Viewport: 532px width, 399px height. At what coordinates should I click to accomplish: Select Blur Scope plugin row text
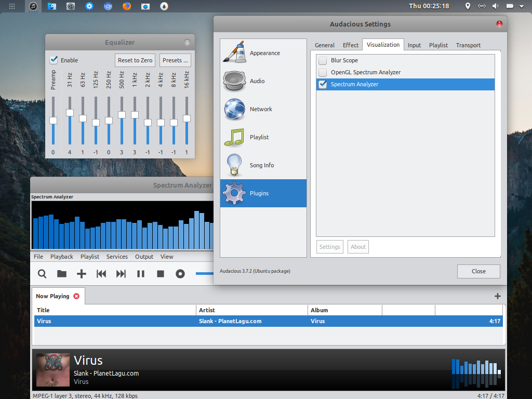coord(344,60)
